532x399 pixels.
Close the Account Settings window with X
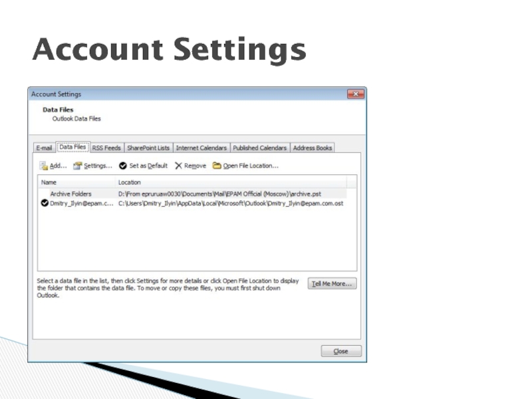click(356, 94)
